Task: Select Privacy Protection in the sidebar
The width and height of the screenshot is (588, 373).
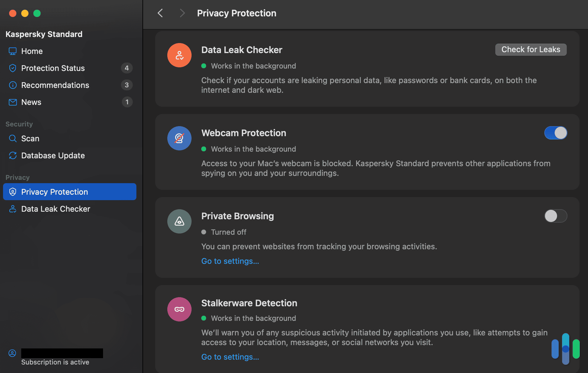Action: click(55, 192)
